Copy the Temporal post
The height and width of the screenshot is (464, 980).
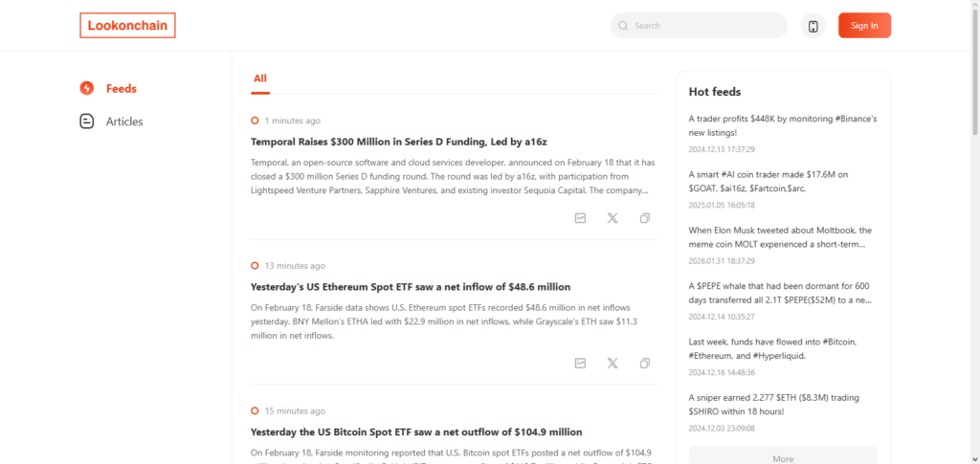[645, 218]
